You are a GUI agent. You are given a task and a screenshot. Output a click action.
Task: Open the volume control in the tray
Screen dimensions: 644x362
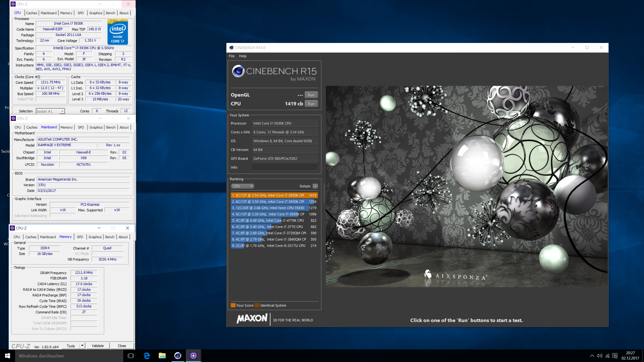[599, 356]
